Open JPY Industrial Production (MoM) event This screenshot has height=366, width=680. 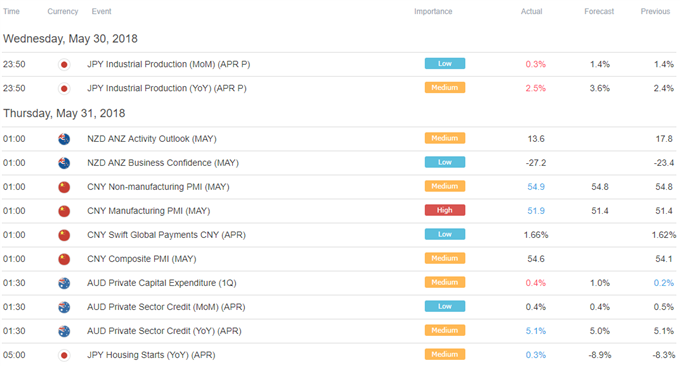pyautogui.click(x=168, y=64)
